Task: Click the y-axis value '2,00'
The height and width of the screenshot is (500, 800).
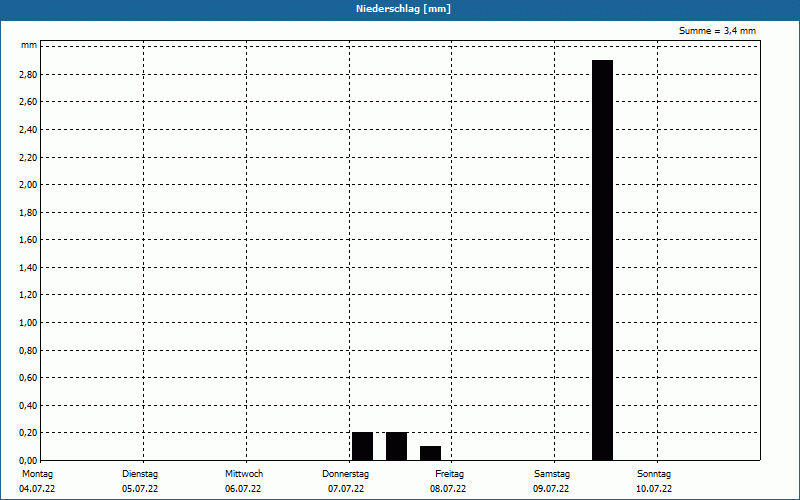Action: pyautogui.click(x=28, y=185)
